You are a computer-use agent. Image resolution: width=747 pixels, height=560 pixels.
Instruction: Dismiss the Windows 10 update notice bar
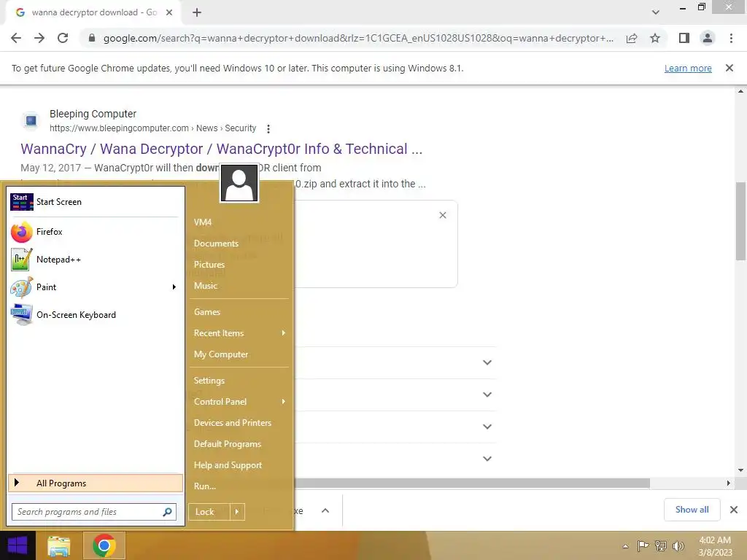point(729,68)
